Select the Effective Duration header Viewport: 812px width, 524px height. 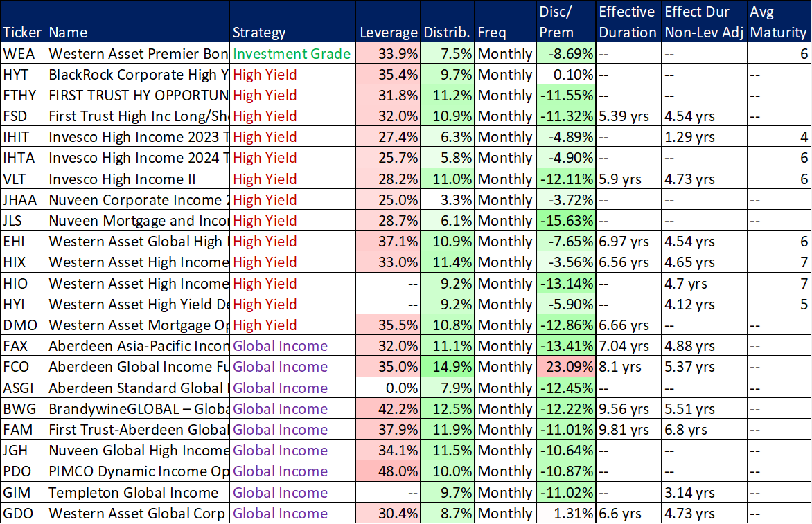628,21
